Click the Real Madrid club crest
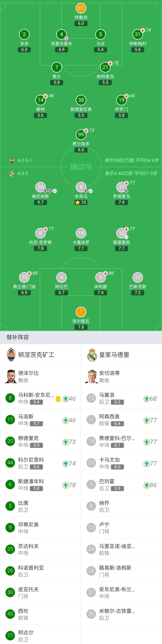162x644 pixels. 92,355
